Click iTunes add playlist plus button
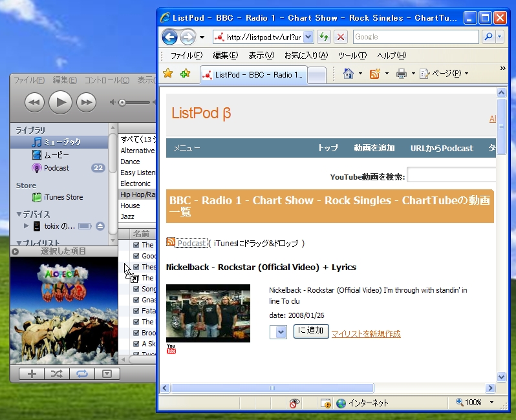The width and height of the screenshot is (516, 420). [32, 373]
